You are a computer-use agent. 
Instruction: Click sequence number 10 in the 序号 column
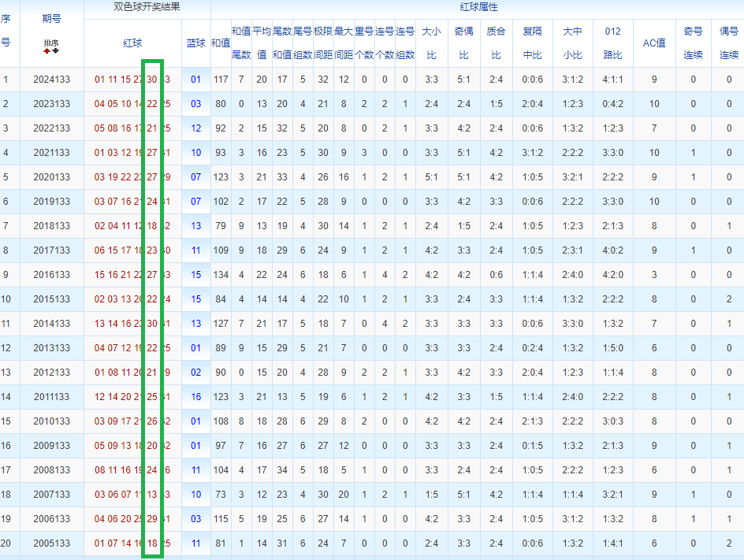pos(6,299)
